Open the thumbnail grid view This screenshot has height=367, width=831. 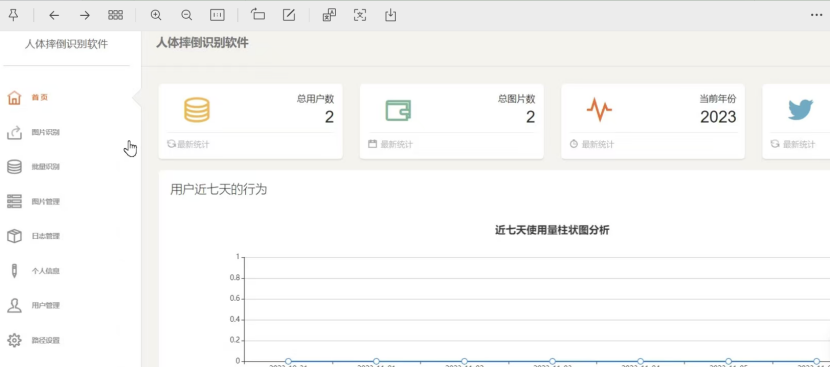pyautogui.click(x=116, y=15)
